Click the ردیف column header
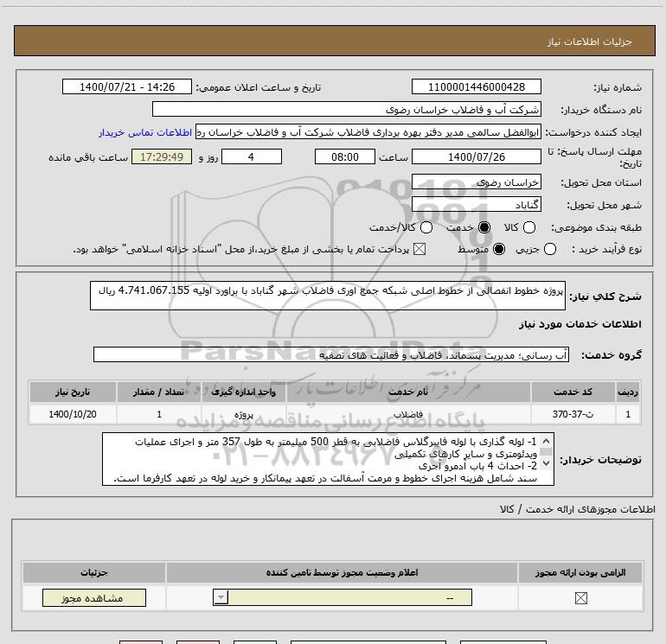This screenshot has height=644, width=666. 628,392
